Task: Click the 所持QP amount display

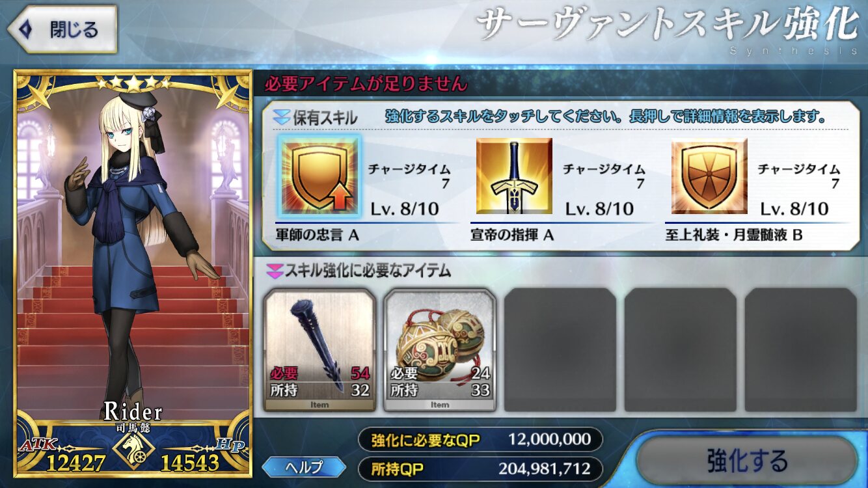Action: 481,468
